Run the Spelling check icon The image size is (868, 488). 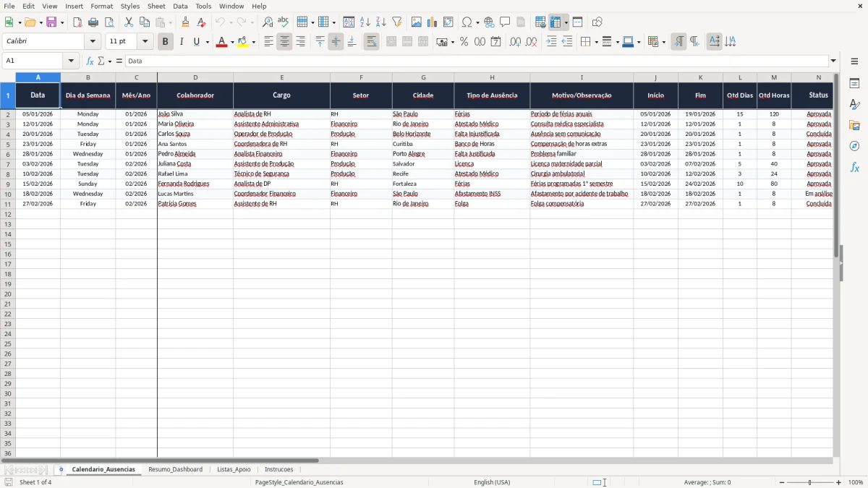point(284,22)
